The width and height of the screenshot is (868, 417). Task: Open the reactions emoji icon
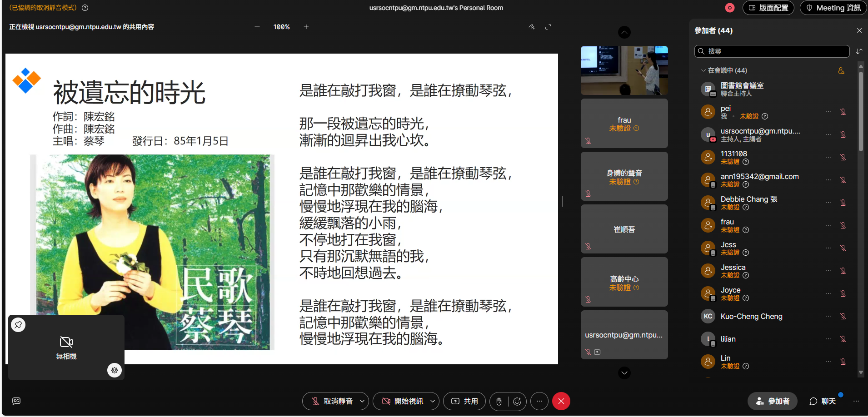(x=517, y=401)
